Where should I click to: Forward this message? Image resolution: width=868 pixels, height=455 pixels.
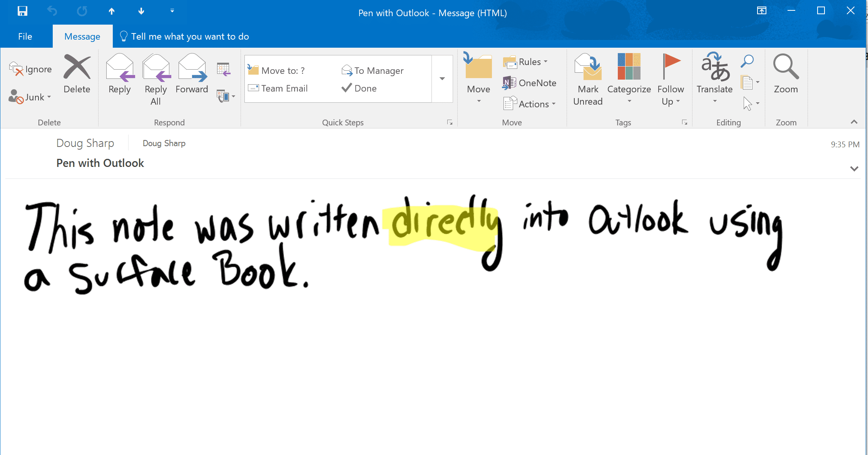[x=192, y=74]
